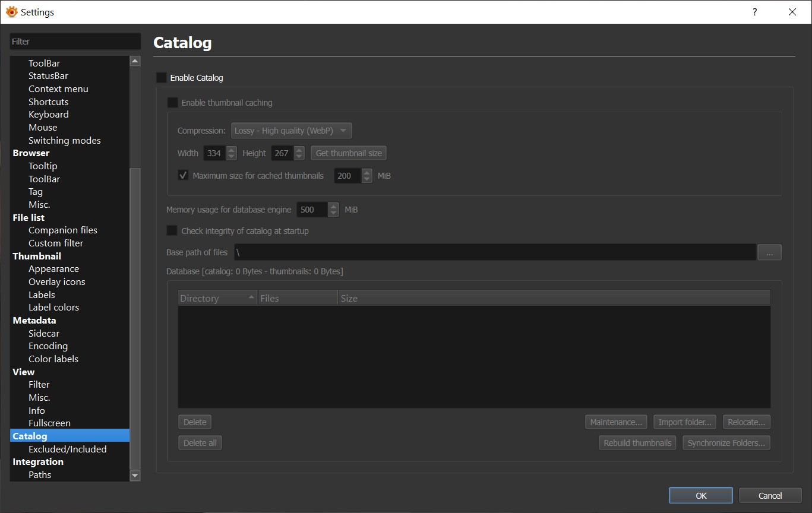Viewport: 812px width, 513px height.
Task: Click the help question mark icon
Action: 754,12
